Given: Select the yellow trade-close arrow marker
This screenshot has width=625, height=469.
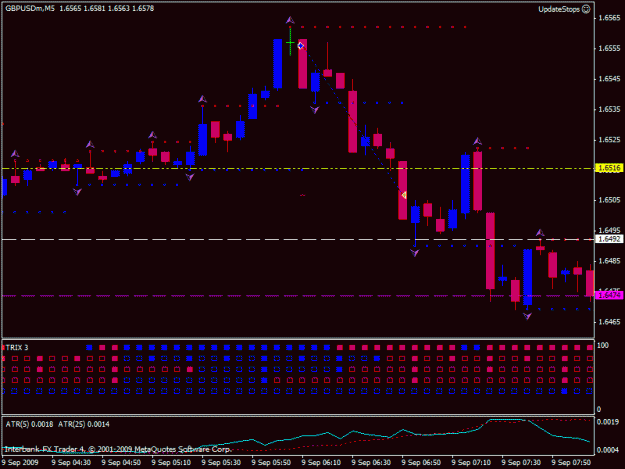Looking at the screenshot, I should 404,195.
